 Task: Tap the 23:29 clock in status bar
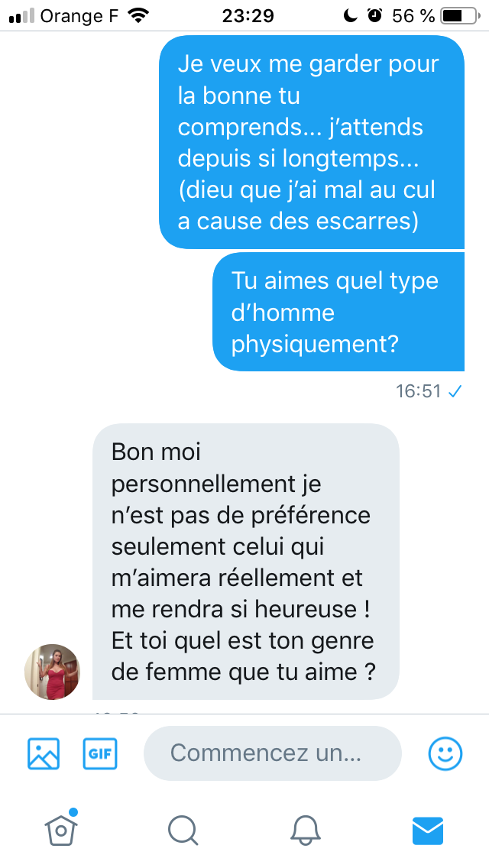click(248, 16)
